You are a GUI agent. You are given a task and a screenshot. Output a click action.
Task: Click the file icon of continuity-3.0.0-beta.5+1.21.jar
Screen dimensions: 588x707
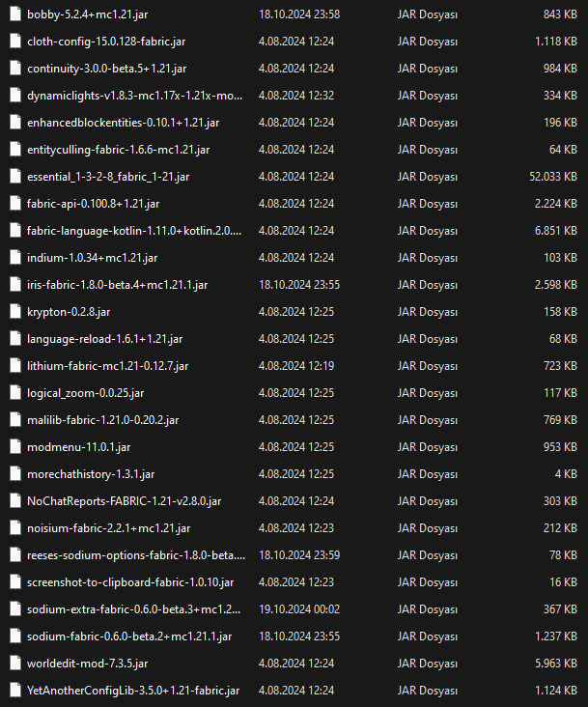[x=15, y=68]
